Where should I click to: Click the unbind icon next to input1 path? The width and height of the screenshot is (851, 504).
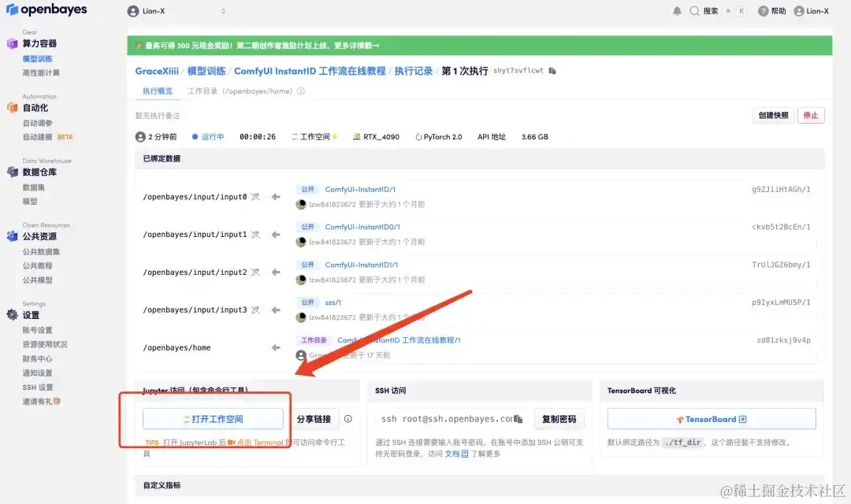255,235
